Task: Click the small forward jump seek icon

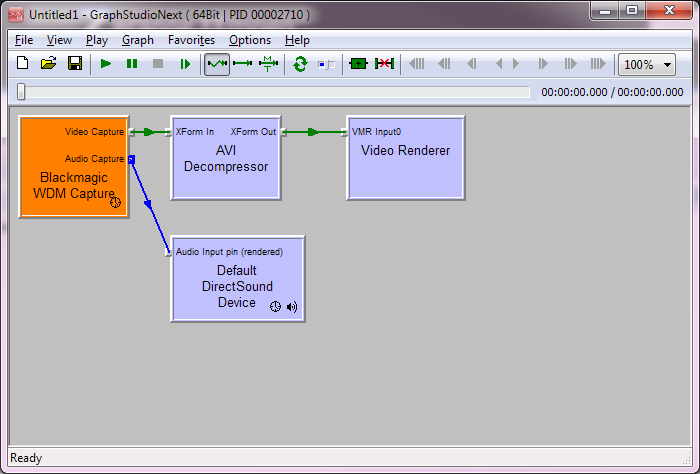Action: click(x=543, y=64)
